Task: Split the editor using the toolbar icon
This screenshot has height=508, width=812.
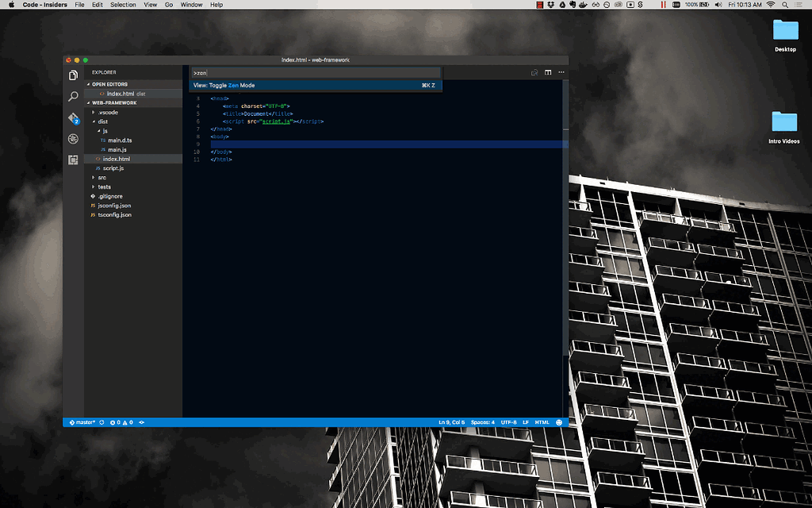Action: 548,72
